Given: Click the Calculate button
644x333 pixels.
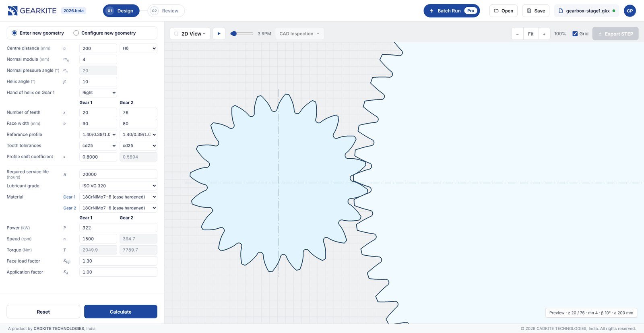Looking at the screenshot, I should pyautogui.click(x=121, y=312).
